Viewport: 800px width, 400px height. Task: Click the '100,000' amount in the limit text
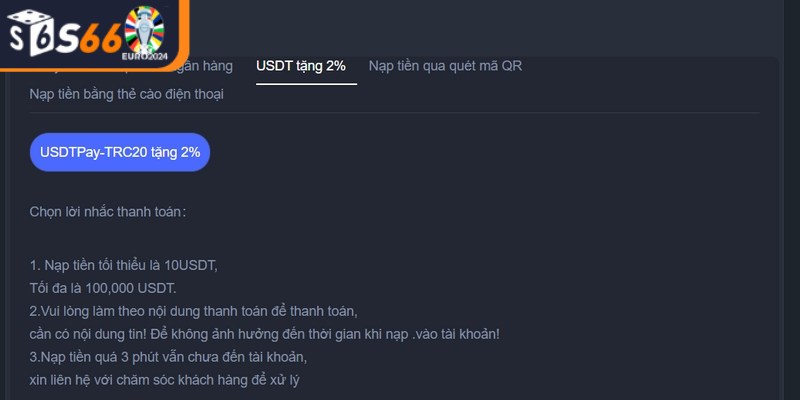point(120,288)
